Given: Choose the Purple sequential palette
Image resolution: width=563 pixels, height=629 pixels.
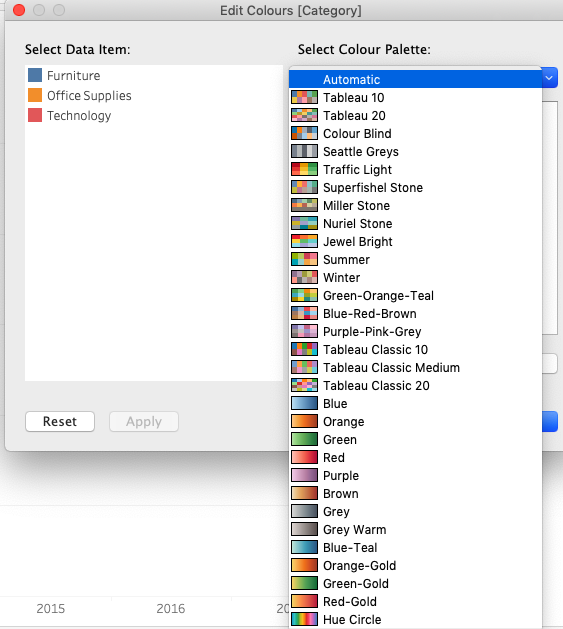Looking at the screenshot, I should [415, 476].
